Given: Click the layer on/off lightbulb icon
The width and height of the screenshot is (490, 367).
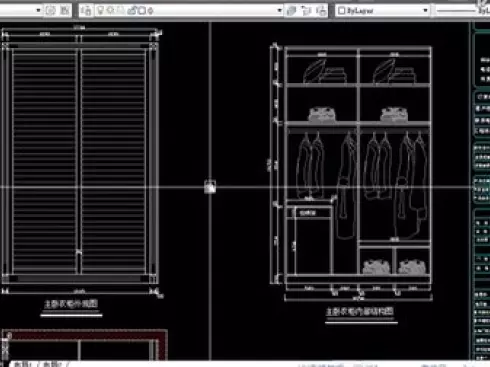Looking at the screenshot, I should [100, 11].
